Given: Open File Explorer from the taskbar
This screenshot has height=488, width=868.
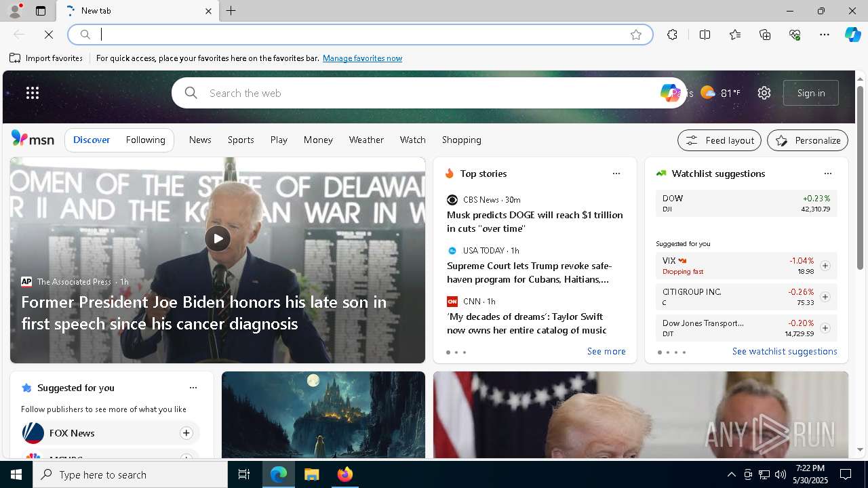Looking at the screenshot, I should 311,474.
